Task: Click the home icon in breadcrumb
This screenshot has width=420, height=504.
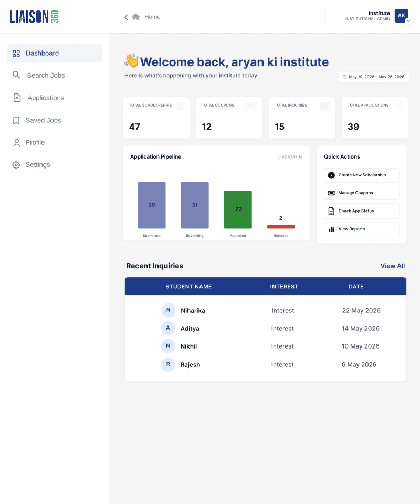Action: (135, 17)
